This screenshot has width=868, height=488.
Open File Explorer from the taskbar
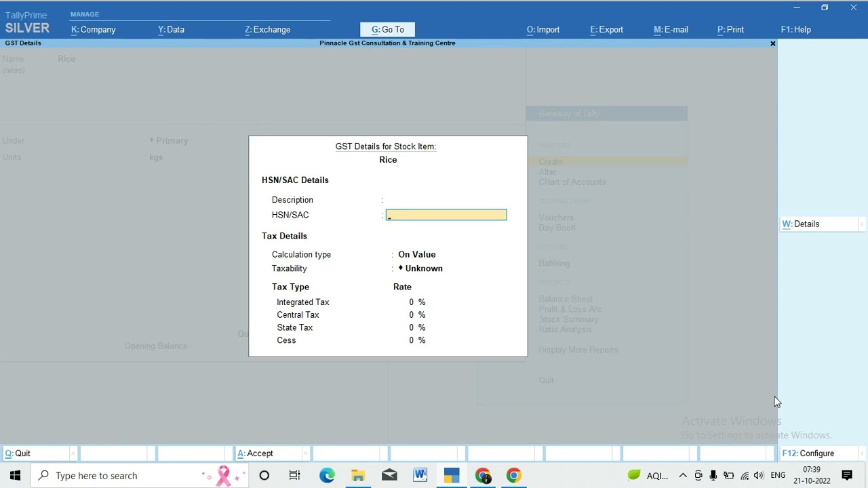[358, 476]
